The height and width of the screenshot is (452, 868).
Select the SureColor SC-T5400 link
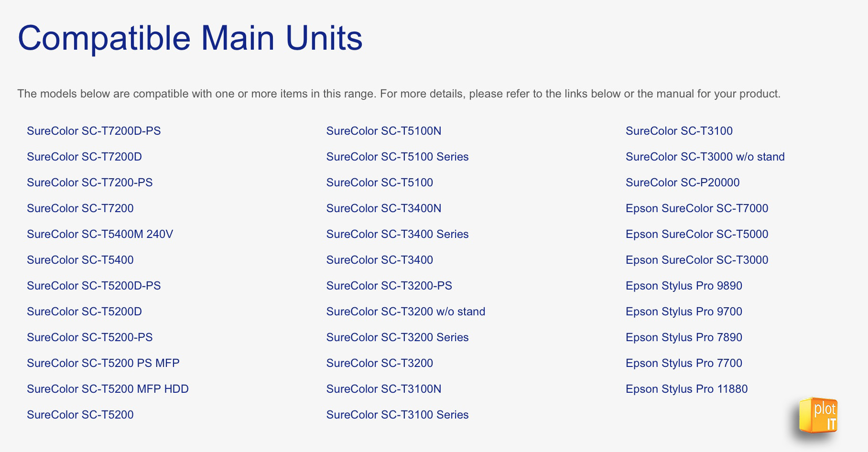coord(80,260)
